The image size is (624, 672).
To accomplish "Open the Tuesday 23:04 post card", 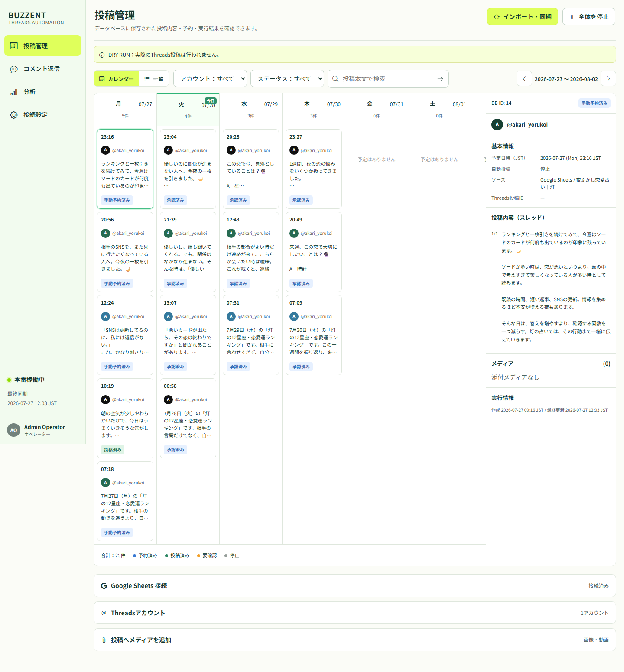I will click(x=188, y=169).
